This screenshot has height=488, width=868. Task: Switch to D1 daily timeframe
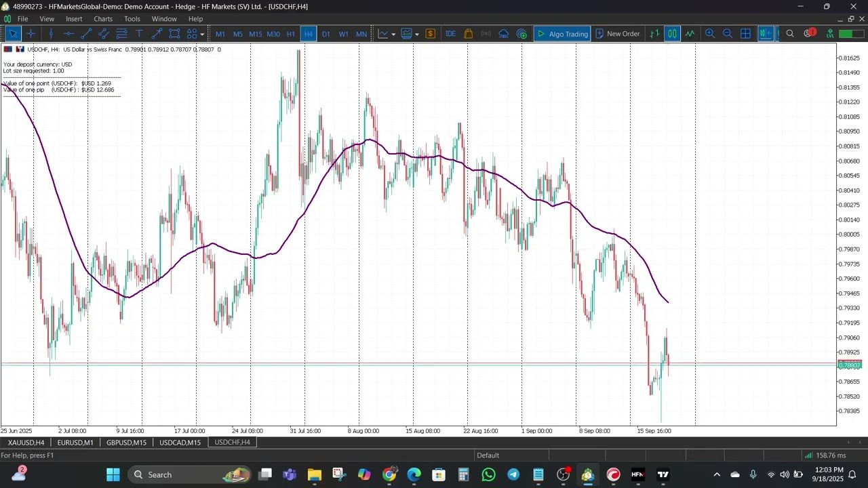(x=326, y=34)
